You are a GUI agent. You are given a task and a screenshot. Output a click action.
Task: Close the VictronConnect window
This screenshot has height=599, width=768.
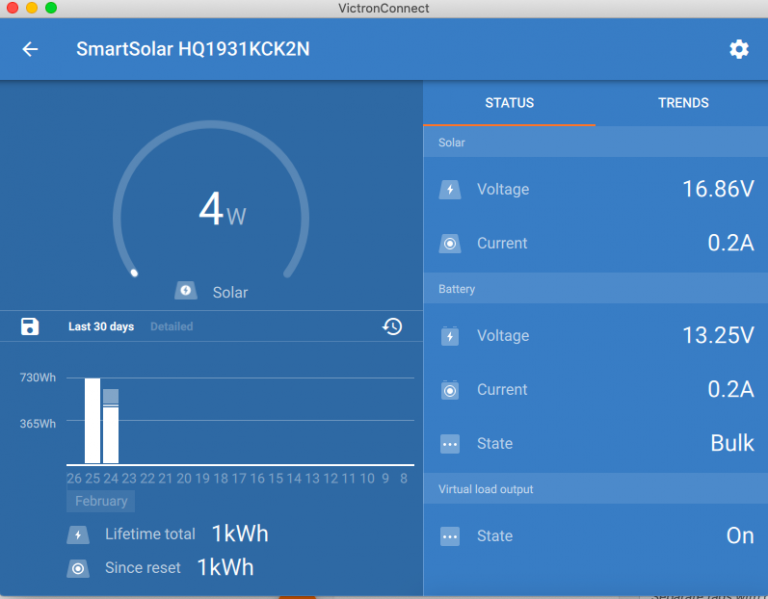12,7
